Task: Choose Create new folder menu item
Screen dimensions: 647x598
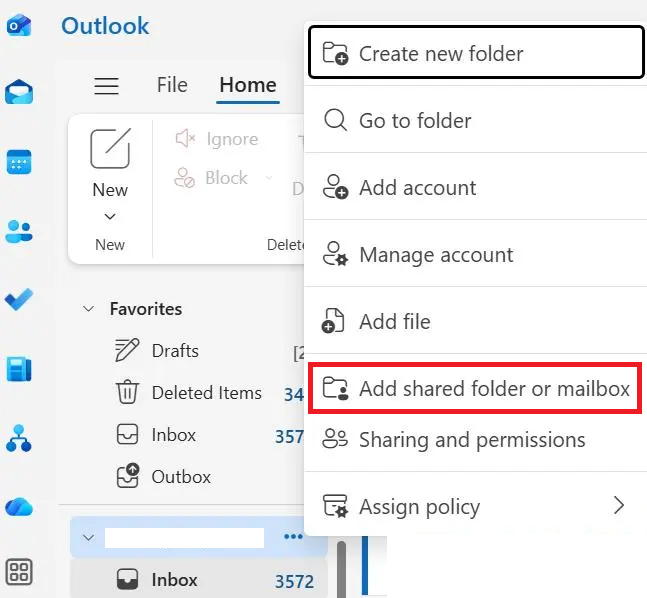Action: point(476,52)
